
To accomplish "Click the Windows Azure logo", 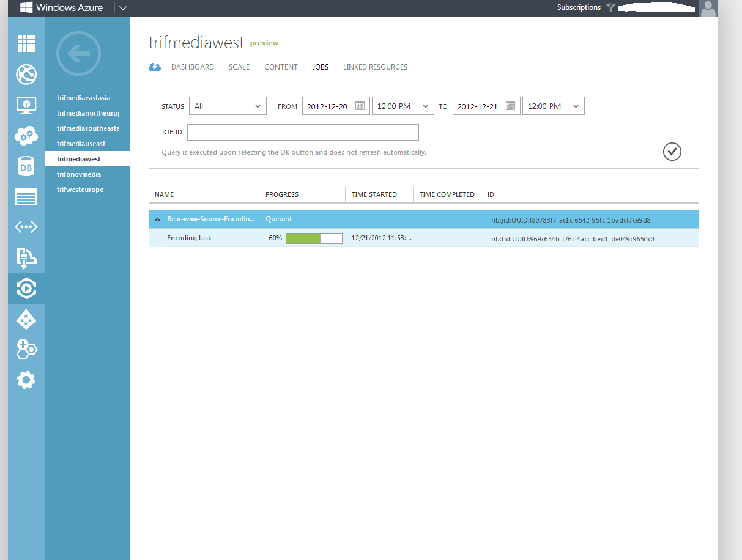I will (61, 8).
